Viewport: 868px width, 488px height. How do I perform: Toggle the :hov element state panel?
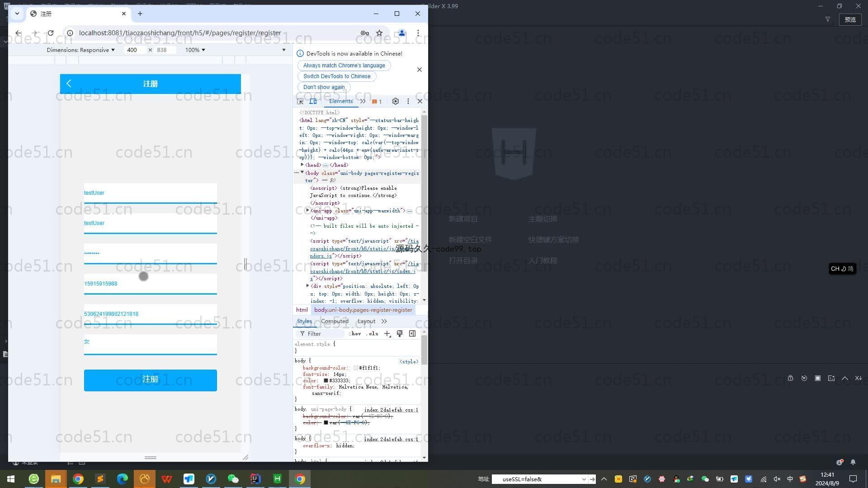coord(355,334)
